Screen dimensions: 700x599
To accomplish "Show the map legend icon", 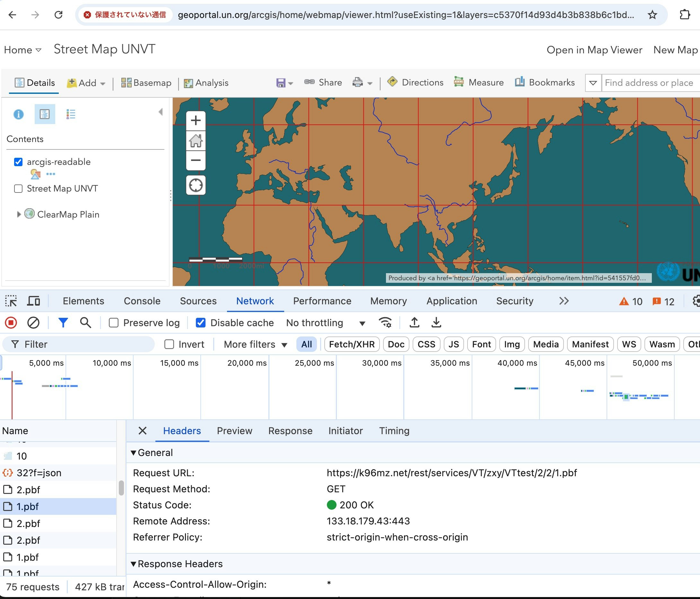I will click(x=71, y=114).
